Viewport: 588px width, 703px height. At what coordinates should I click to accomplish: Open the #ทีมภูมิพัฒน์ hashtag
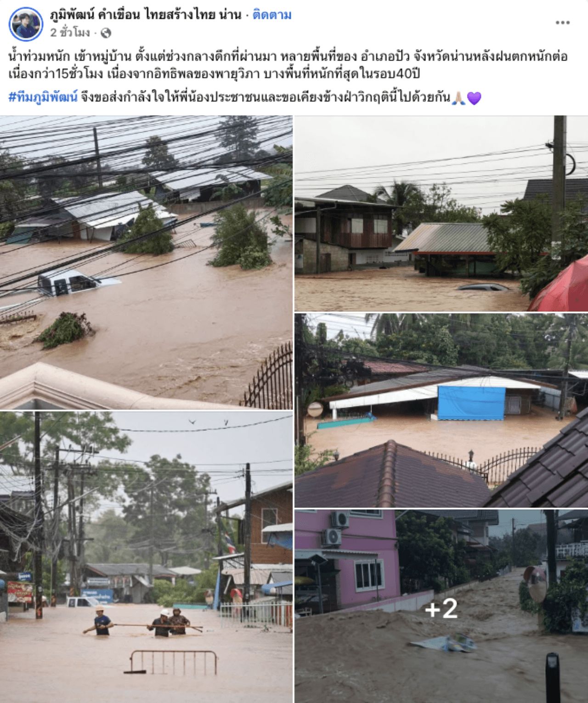[x=43, y=97]
